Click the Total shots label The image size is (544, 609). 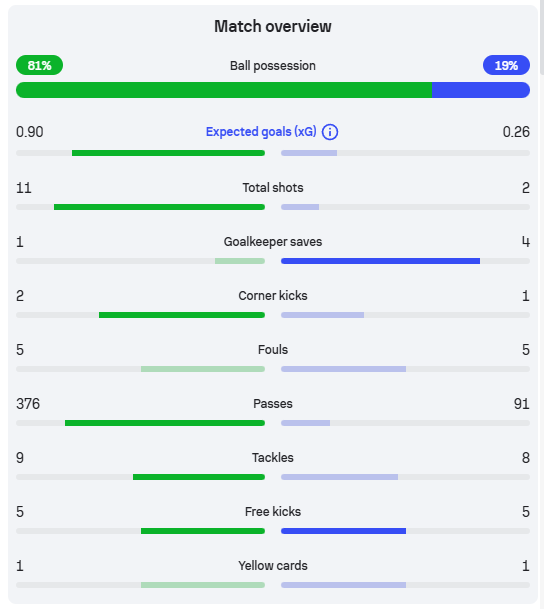[x=273, y=188]
